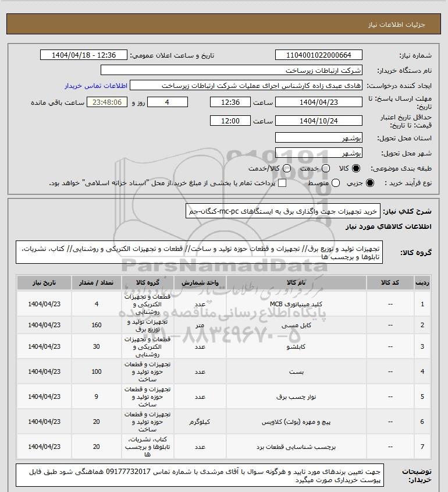Click the response deadline date 1404/04/23 field
Image resolution: width=448 pixels, height=492 pixels.
318,102
